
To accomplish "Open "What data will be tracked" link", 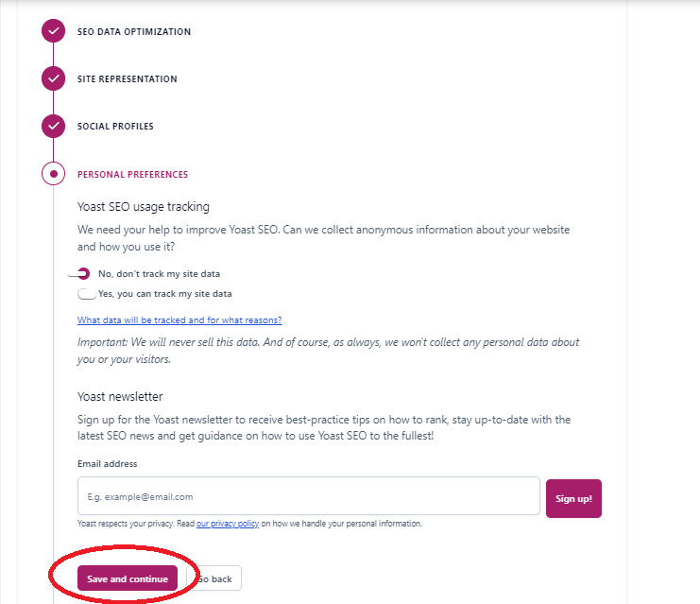I will 179,320.
